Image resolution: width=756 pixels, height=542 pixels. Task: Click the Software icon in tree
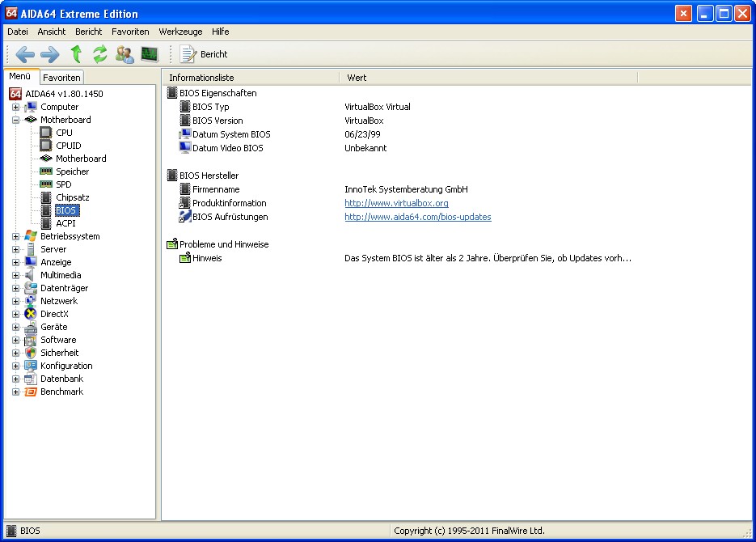tap(31, 340)
